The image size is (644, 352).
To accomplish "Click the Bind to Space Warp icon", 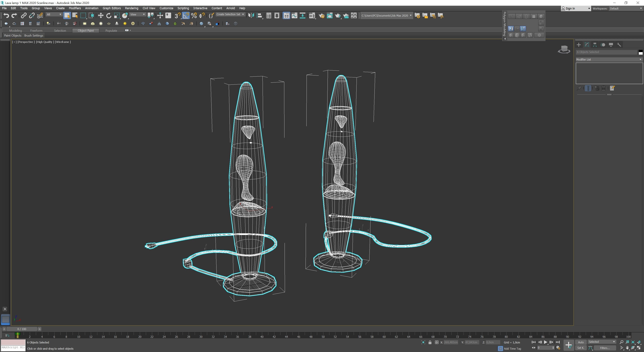I will point(40,16).
